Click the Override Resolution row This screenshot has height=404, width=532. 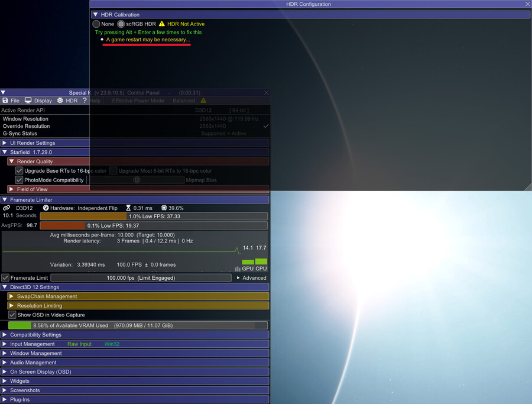[135, 126]
